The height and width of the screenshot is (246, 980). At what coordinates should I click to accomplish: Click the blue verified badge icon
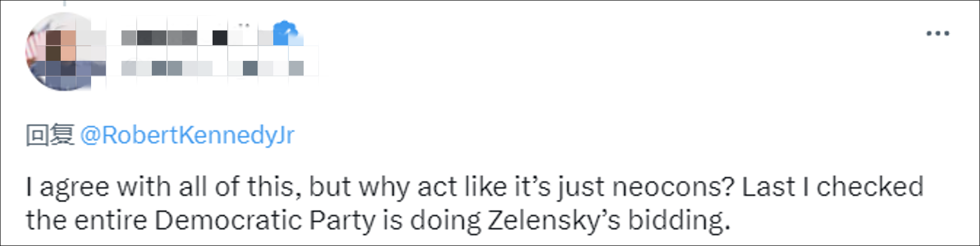click(285, 33)
